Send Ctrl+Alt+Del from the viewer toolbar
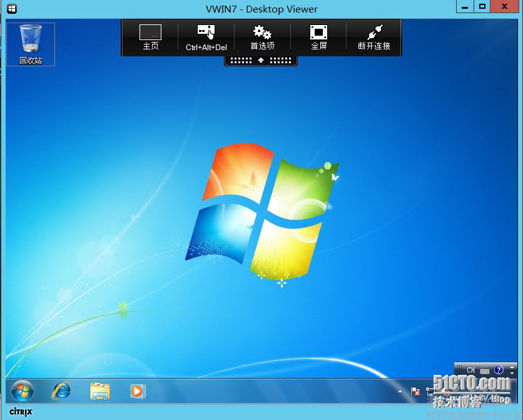Image resolution: width=523 pixels, height=420 pixels. pyautogui.click(x=206, y=38)
